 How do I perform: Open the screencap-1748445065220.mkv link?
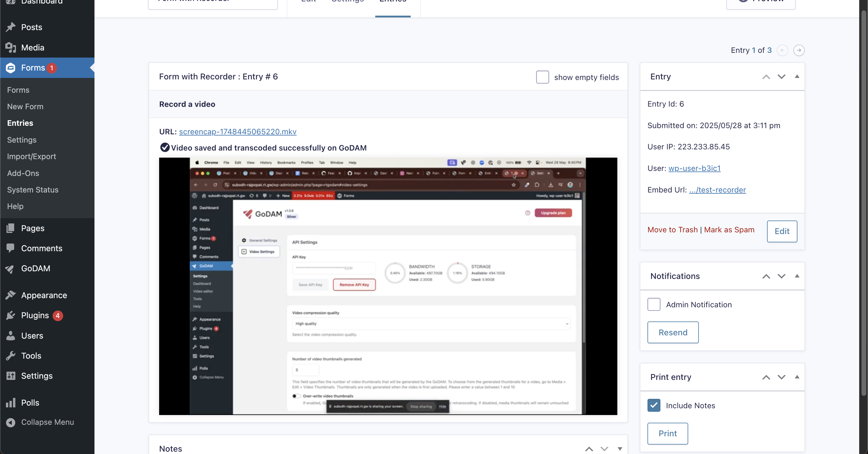coord(238,132)
